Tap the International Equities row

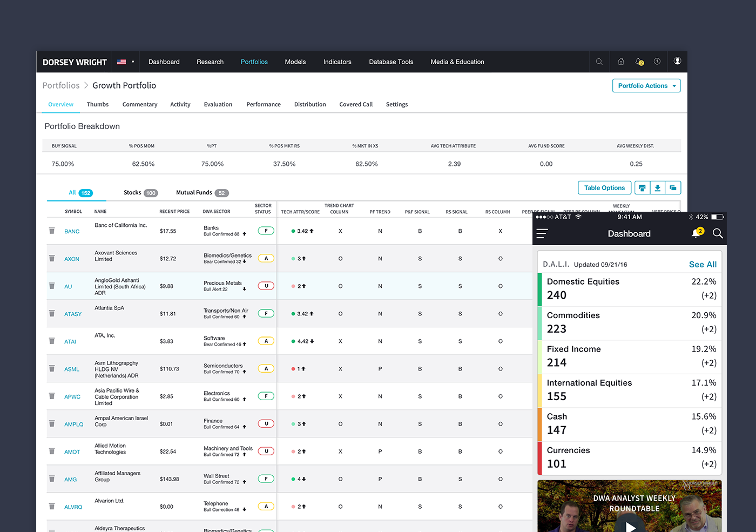[x=630, y=390]
